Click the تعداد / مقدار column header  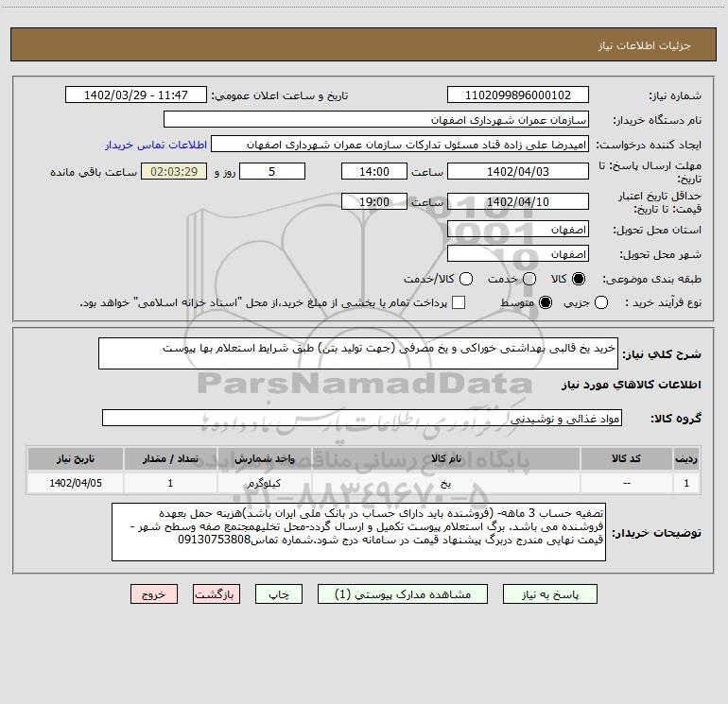pyautogui.click(x=170, y=459)
